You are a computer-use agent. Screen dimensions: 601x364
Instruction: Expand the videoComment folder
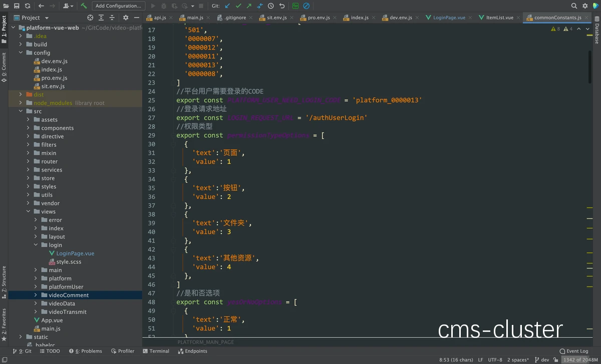pos(36,295)
